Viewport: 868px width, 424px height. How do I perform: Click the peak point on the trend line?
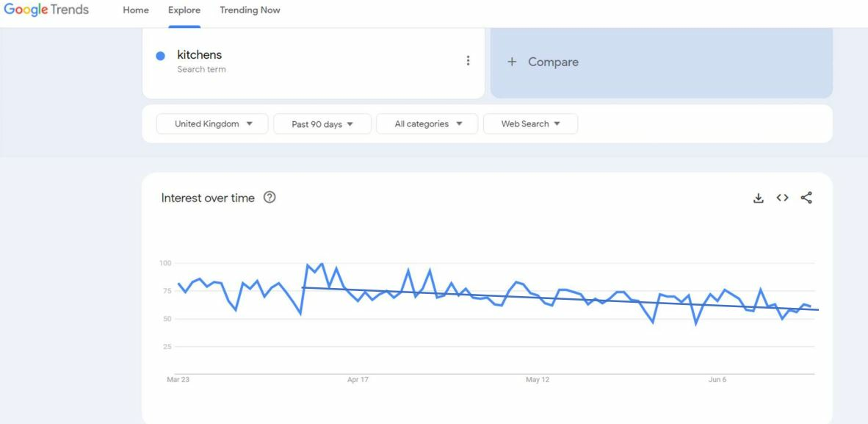322,264
